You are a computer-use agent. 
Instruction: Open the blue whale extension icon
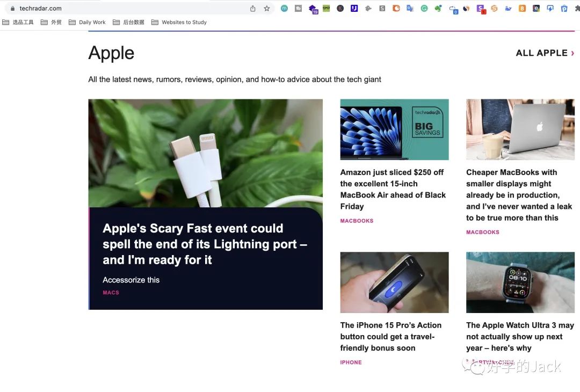(508, 8)
